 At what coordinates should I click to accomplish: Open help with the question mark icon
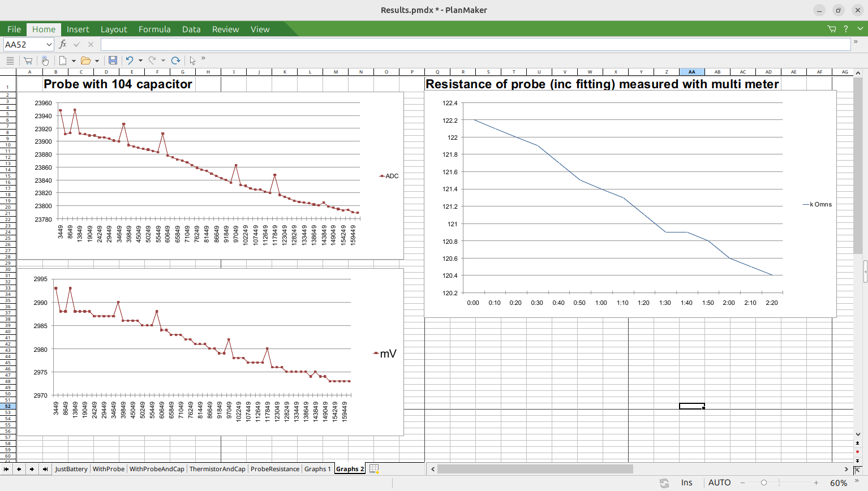point(846,29)
